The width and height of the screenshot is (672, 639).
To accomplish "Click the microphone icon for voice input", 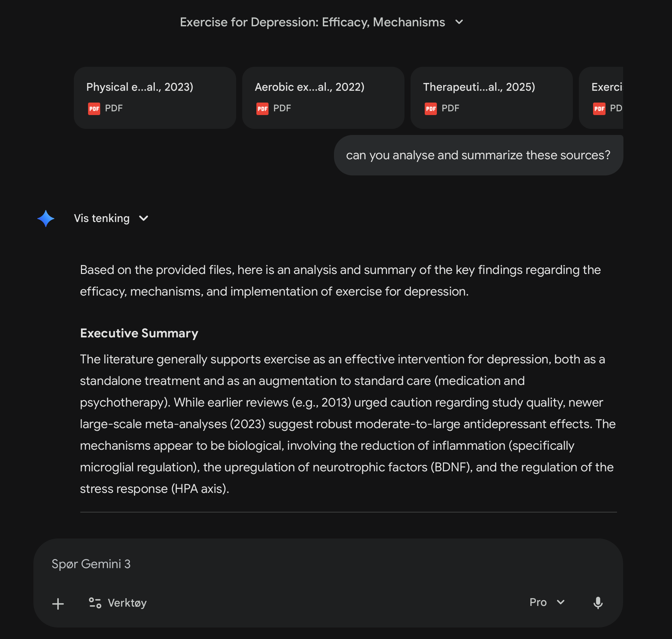I will pos(598,603).
